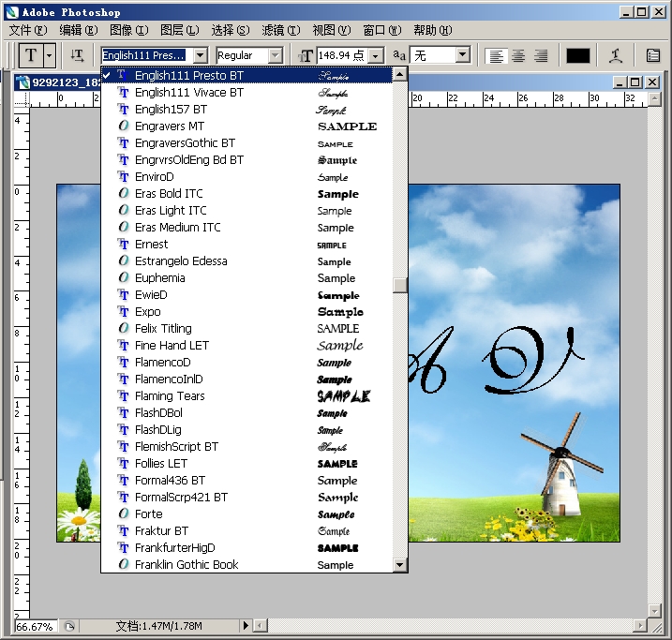
Task: Right align the text
Action: [541, 55]
